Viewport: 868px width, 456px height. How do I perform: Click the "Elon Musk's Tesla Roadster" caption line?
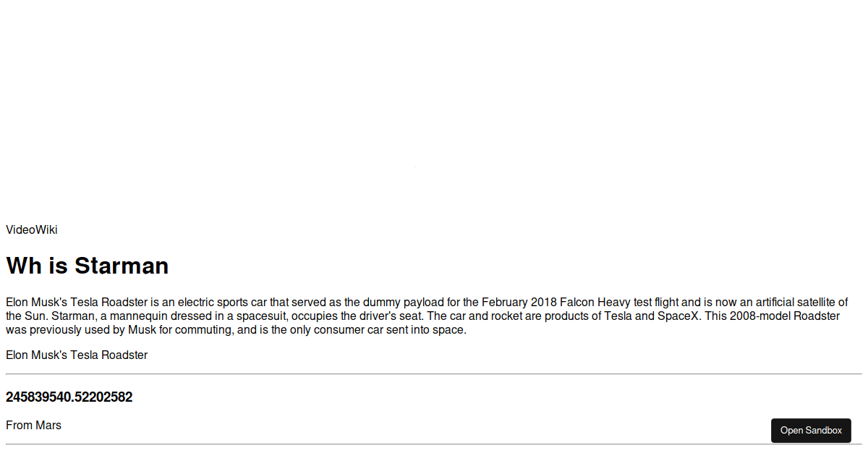click(77, 355)
